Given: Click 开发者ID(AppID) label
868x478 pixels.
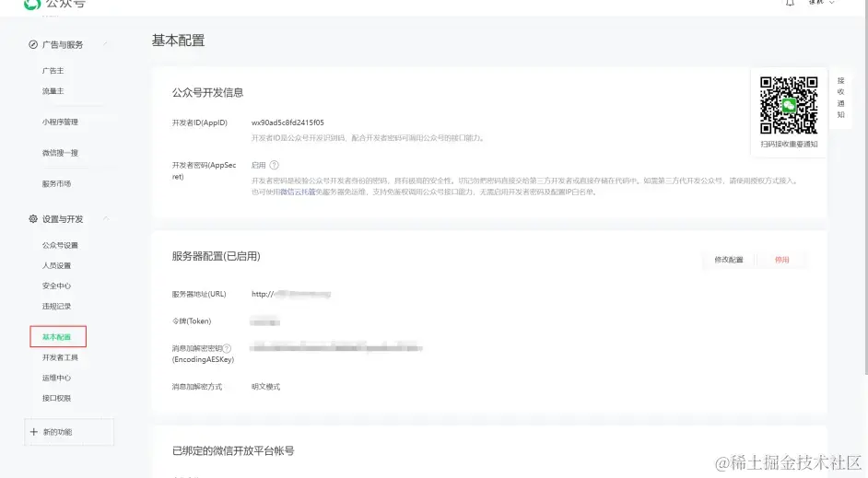Looking at the screenshot, I should click(200, 122).
